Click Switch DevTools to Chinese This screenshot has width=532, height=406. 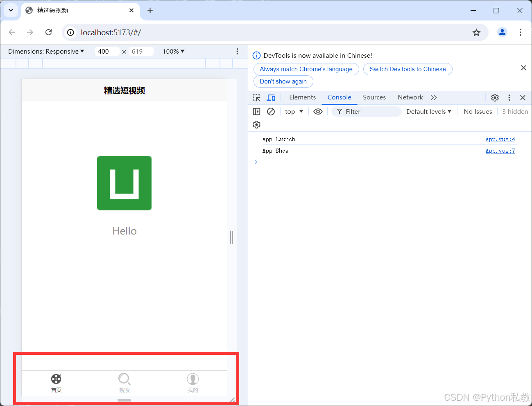[408, 69]
